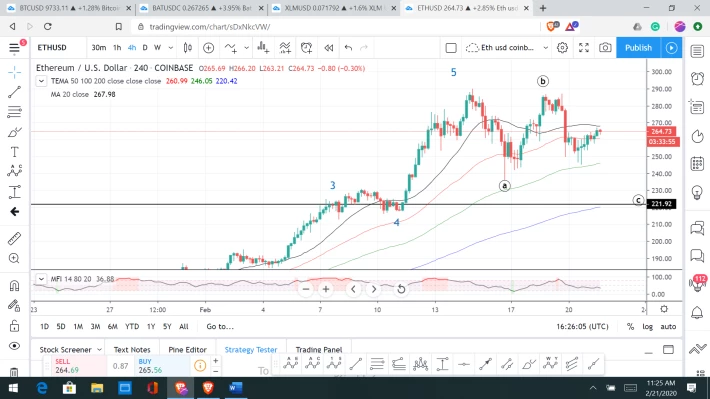Click the back arrow icon in left toolbar
710x399 pixels.
(14, 212)
